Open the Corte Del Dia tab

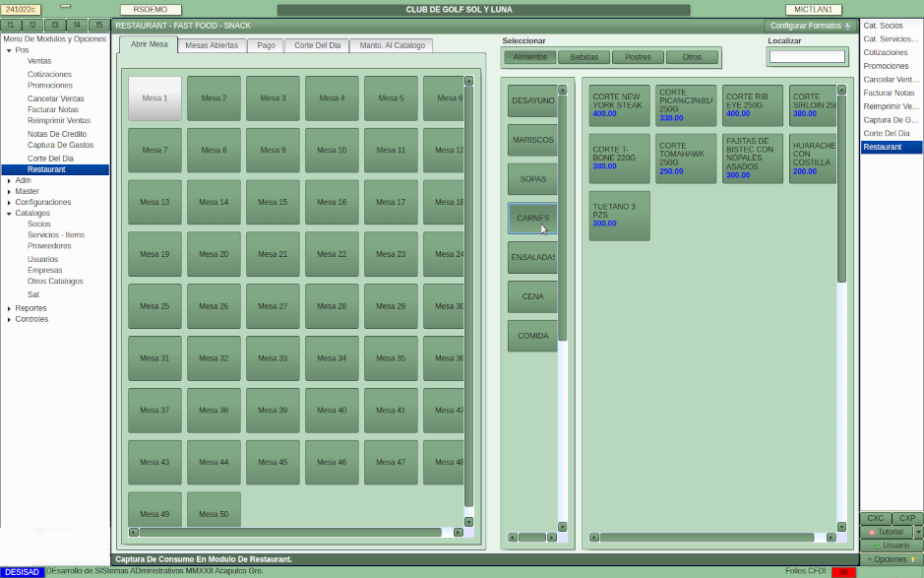(x=317, y=45)
